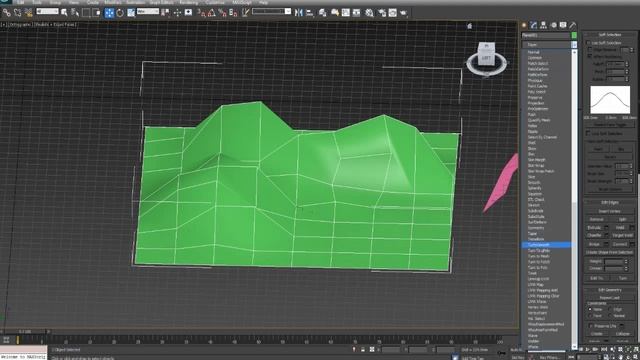Switch to the Utilities command panel tab
This screenshot has width=640, height=360.
point(573,25)
